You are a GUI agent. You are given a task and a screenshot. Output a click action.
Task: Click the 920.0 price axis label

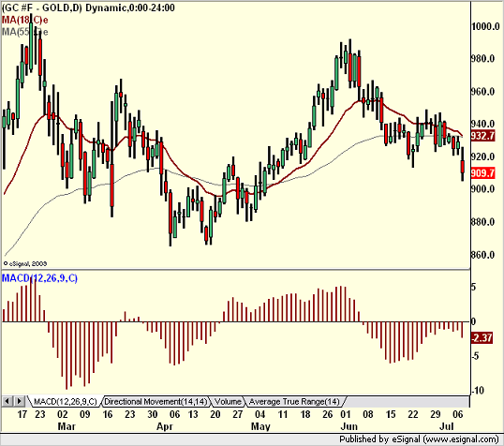pyautogui.click(x=482, y=156)
